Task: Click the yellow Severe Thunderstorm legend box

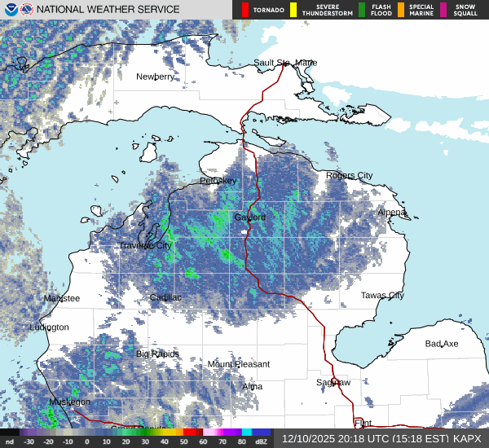Action: [293, 10]
